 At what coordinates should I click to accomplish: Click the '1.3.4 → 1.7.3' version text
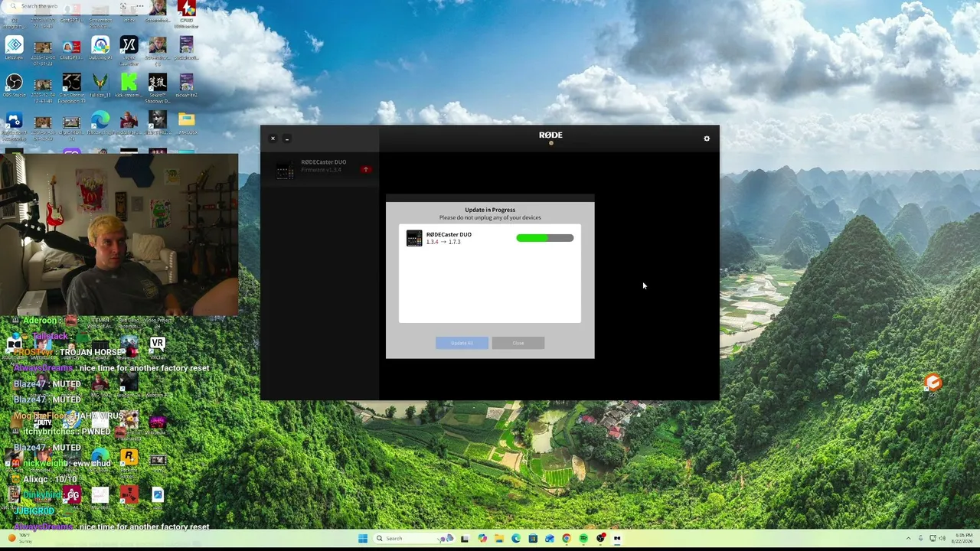click(x=443, y=242)
